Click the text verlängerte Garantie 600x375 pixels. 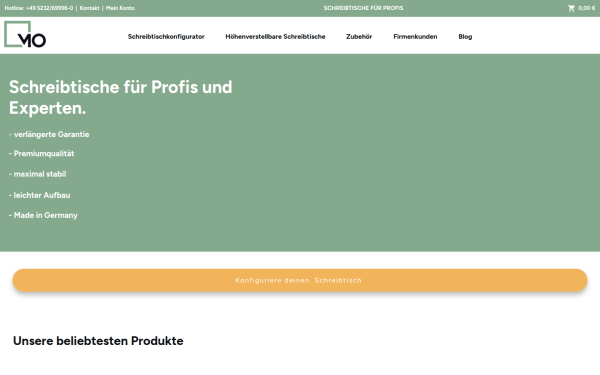click(52, 134)
